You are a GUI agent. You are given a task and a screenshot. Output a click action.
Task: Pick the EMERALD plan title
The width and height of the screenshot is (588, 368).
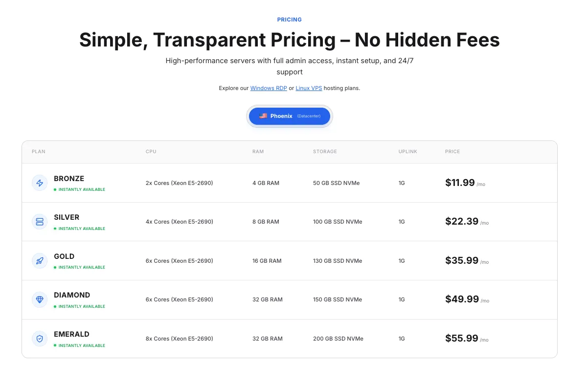[71, 334]
